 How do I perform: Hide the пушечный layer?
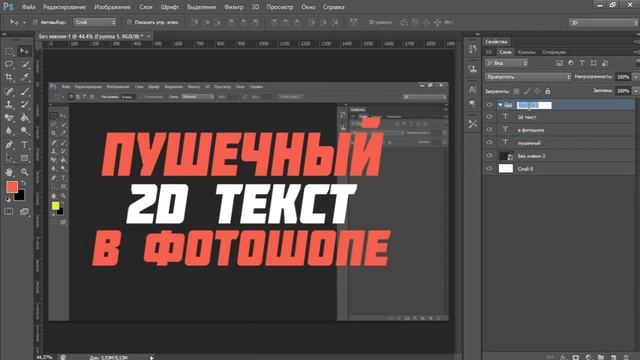489,142
